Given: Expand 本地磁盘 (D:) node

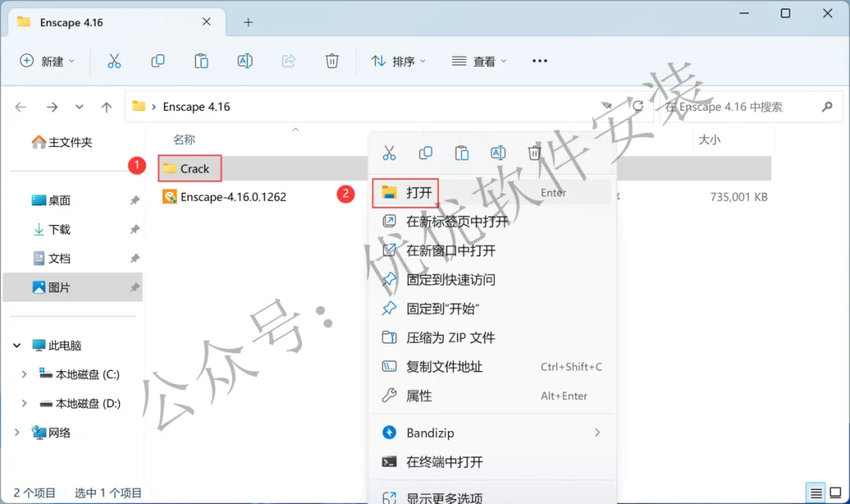Looking at the screenshot, I should [x=24, y=403].
